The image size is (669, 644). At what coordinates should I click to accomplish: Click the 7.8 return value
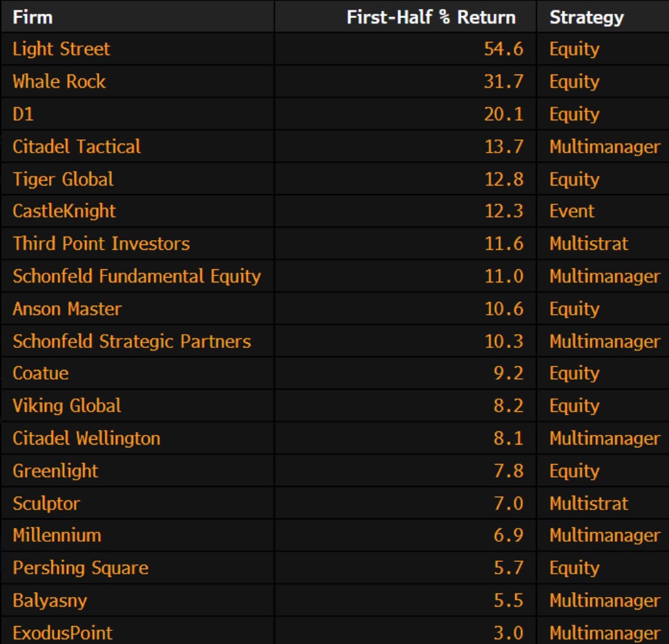(x=509, y=471)
